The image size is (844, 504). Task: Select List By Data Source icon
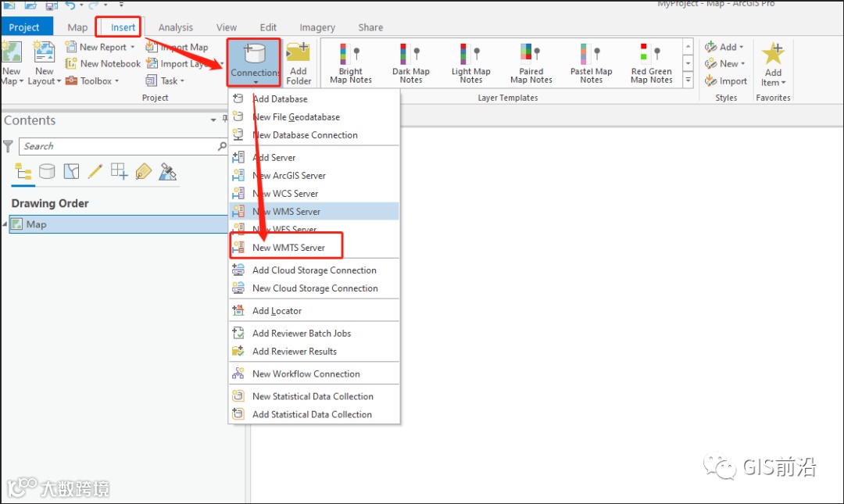coord(47,172)
